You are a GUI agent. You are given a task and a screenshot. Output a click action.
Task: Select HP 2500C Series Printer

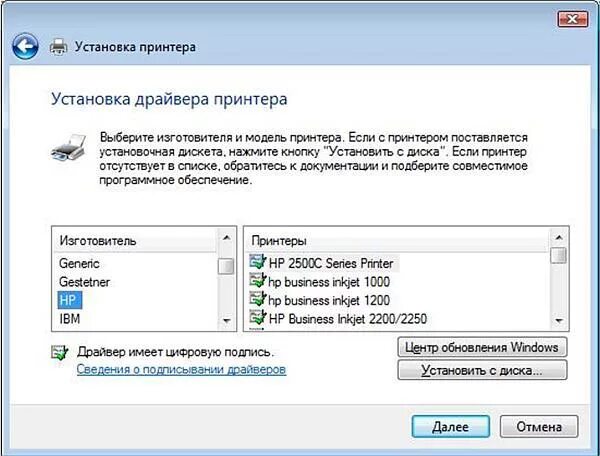click(331, 263)
